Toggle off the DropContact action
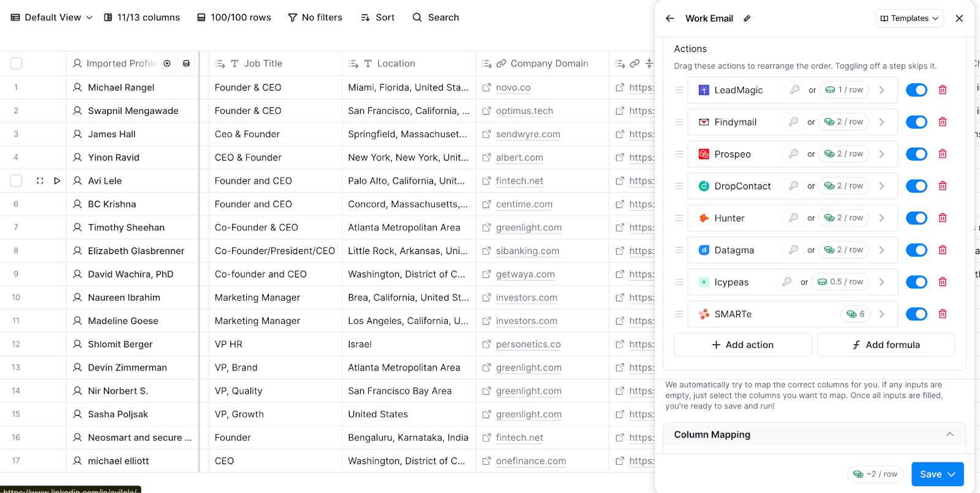This screenshot has width=980, height=493. pyautogui.click(x=916, y=186)
